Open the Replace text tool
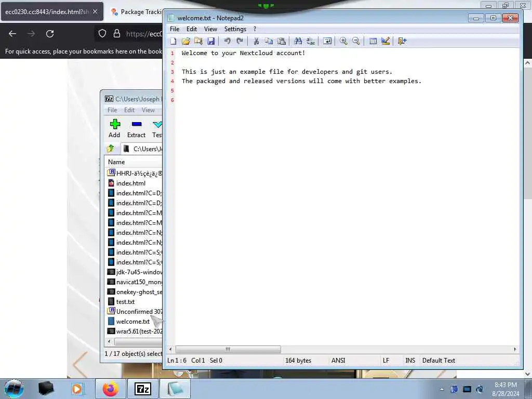 [311, 42]
